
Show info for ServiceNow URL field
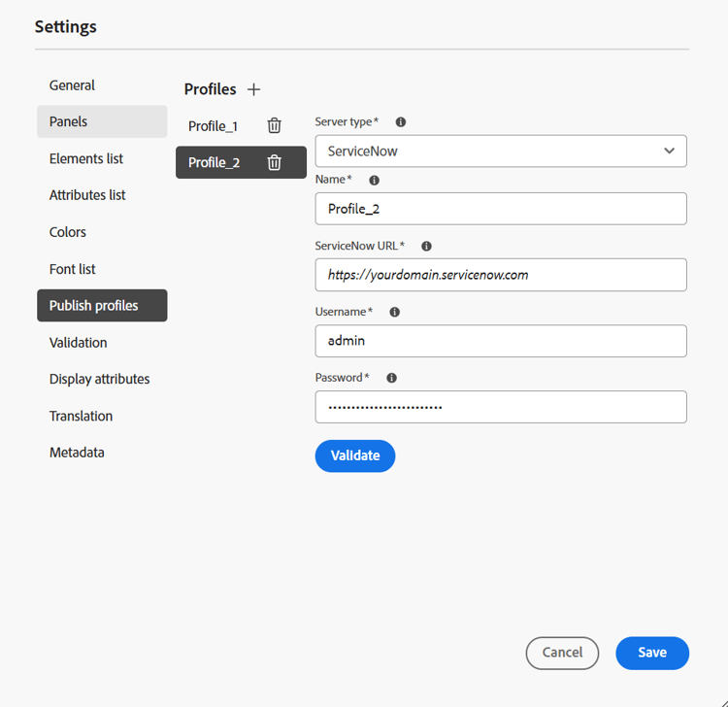click(426, 247)
